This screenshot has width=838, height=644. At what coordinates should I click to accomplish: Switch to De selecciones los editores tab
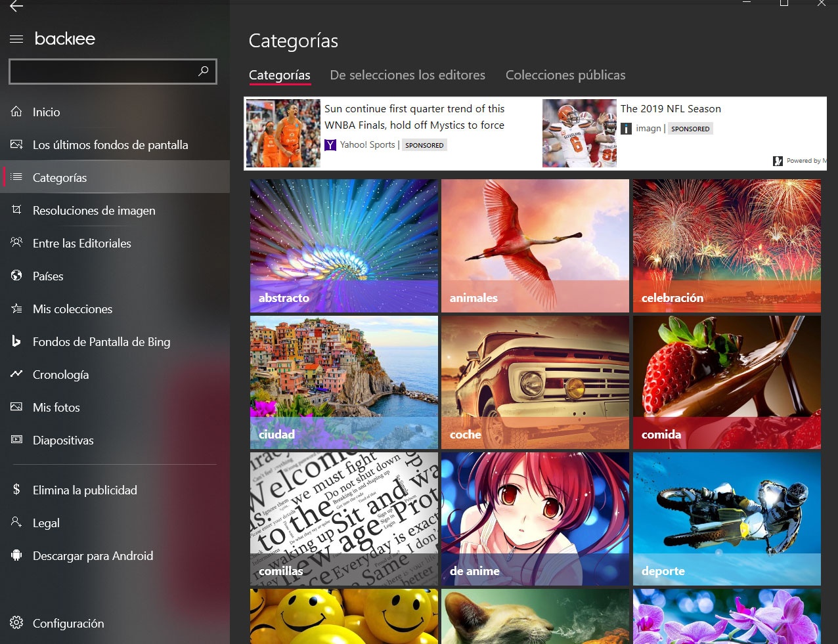pos(408,75)
